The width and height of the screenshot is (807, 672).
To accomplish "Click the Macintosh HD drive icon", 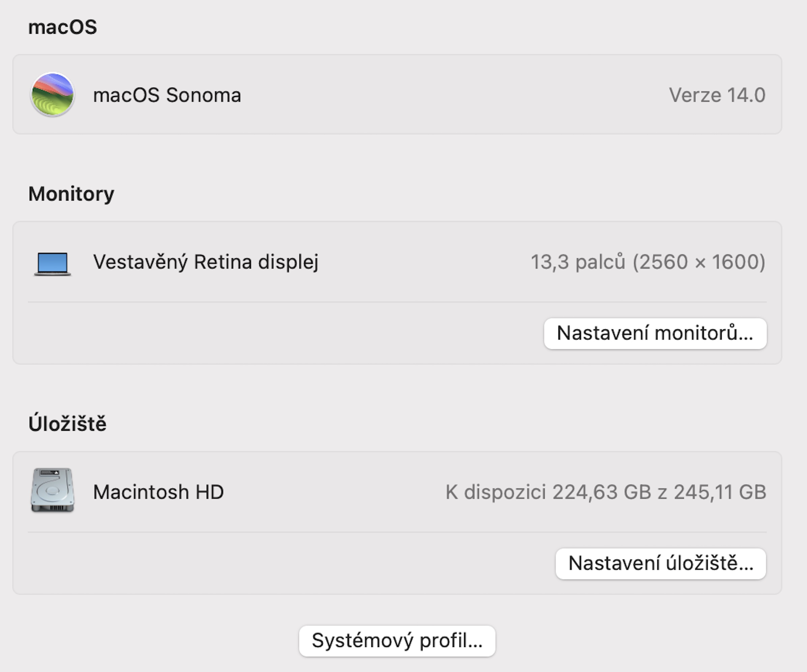I will click(x=52, y=490).
